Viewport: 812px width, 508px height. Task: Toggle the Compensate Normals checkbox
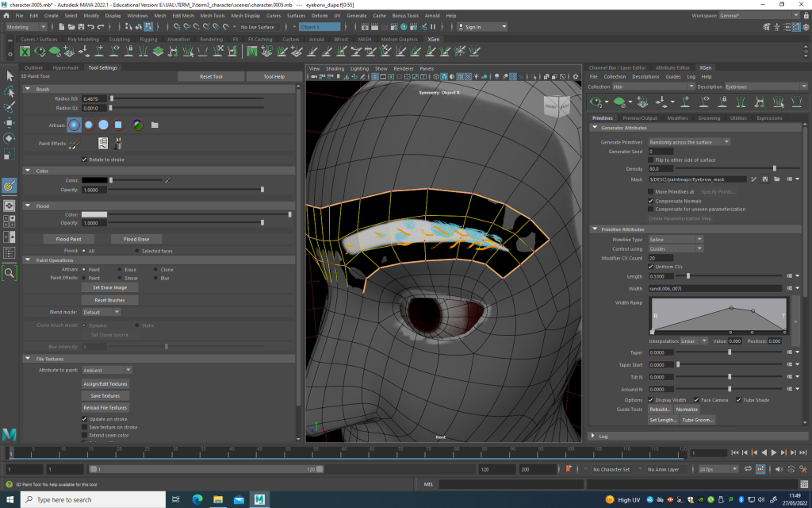[651, 201]
